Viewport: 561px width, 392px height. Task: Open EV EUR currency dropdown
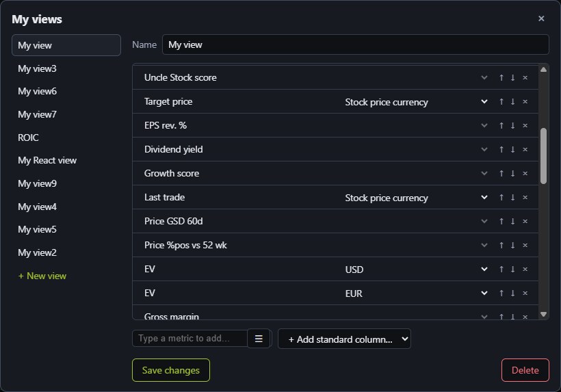point(417,293)
